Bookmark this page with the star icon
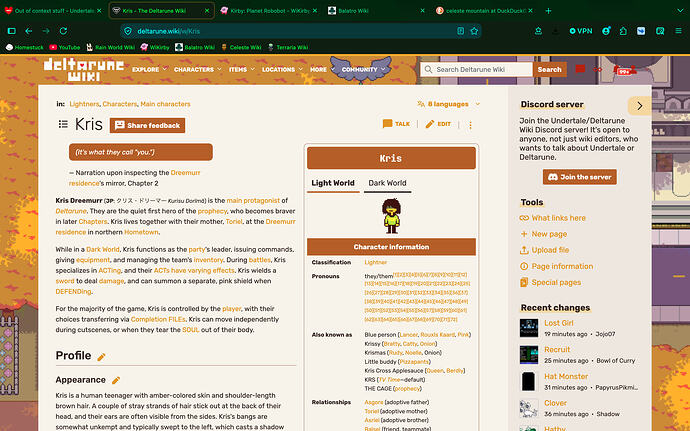 pyautogui.click(x=474, y=31)
